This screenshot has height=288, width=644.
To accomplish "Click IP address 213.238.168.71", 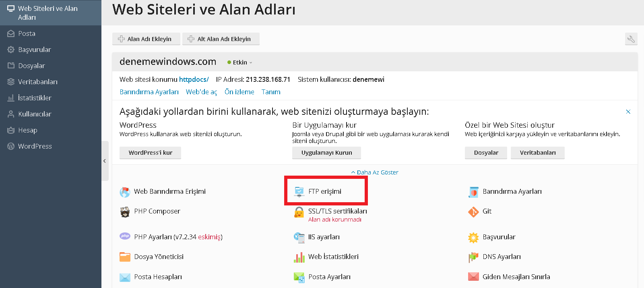I will coord(268,79).
